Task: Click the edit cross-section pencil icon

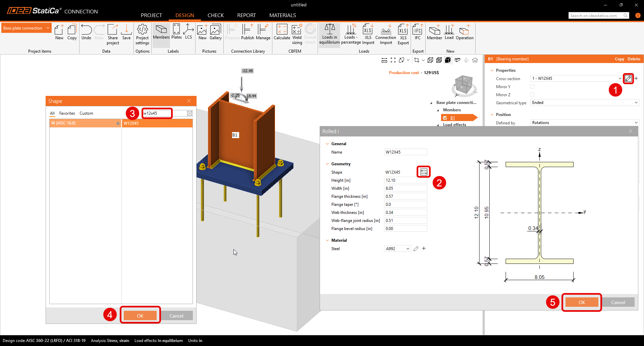Action: [x=628, y=78]
